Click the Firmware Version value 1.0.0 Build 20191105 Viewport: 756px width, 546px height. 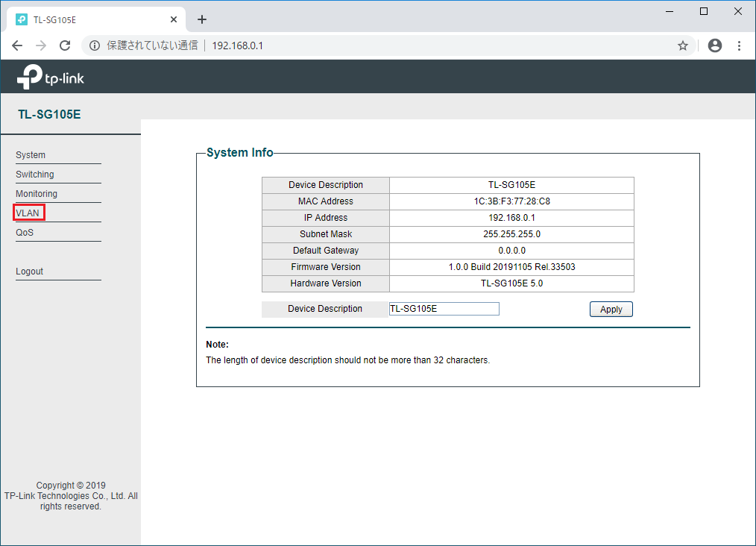(x=511, y=267)
